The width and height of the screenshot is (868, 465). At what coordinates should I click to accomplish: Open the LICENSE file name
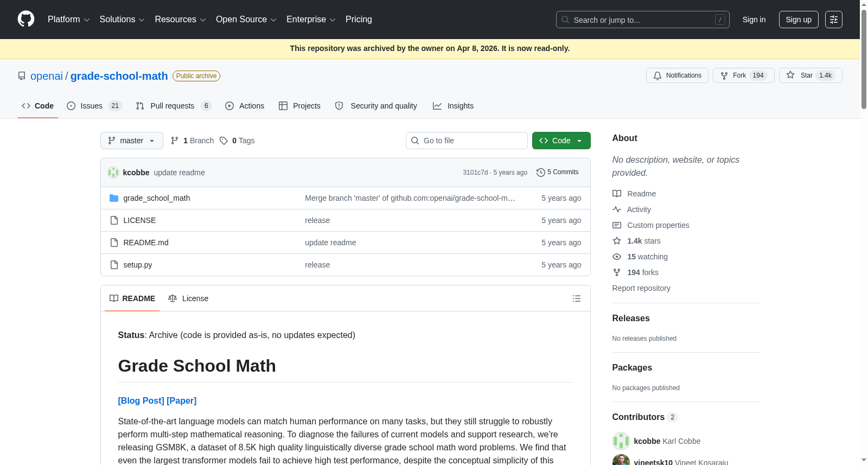point(139,220)
